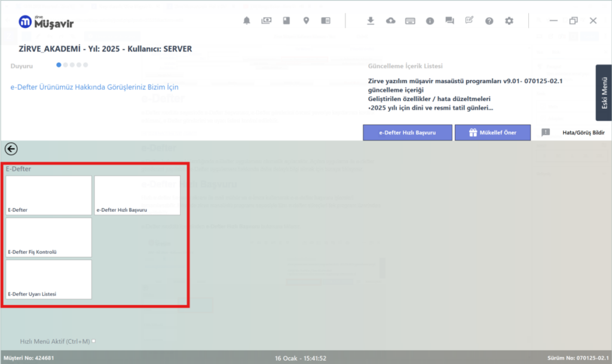Click Hata/Görüş Bildir text link
Viewport: 612px width, 364px height.
(583, 133)
